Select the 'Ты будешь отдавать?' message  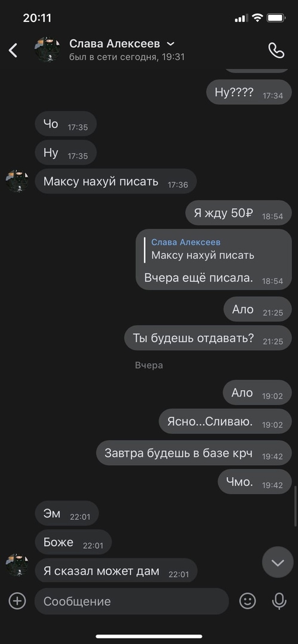pyautogui.click(x=208, y=338)
